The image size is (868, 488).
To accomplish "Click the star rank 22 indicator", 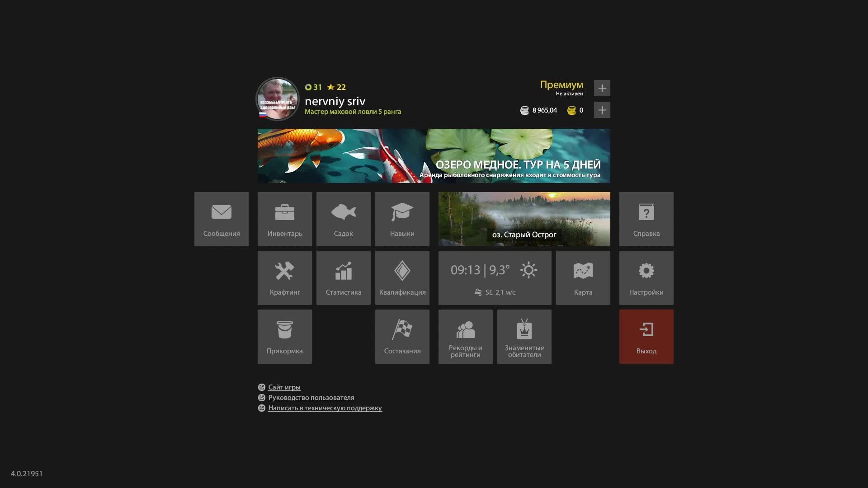I will (x=336, y=87).
